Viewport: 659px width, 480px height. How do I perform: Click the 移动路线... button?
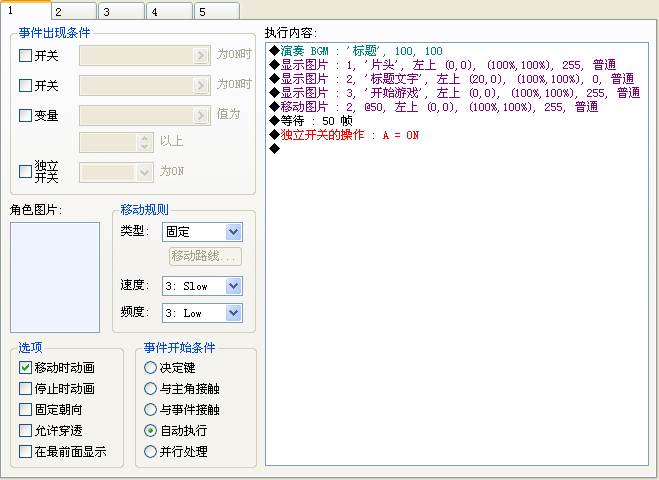205,256
